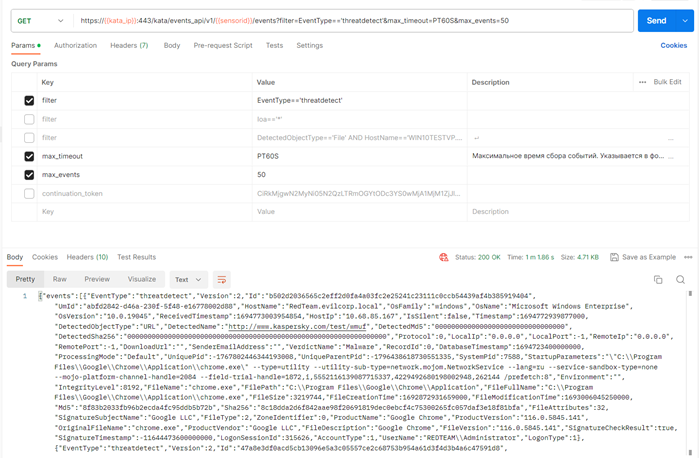Expand the Send button arrow options
This screenshot has width=700, height=458.
pyautogui.click(x=685, y=20)
